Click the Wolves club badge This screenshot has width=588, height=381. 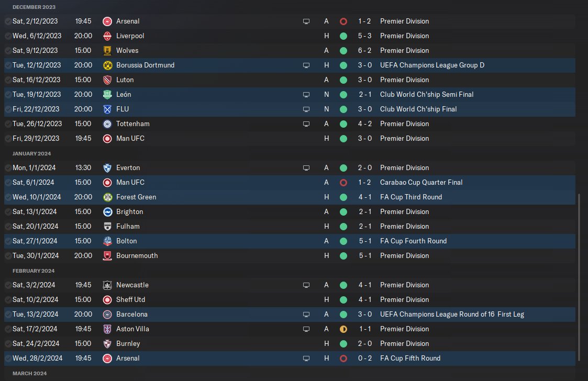tap(107, 51)
